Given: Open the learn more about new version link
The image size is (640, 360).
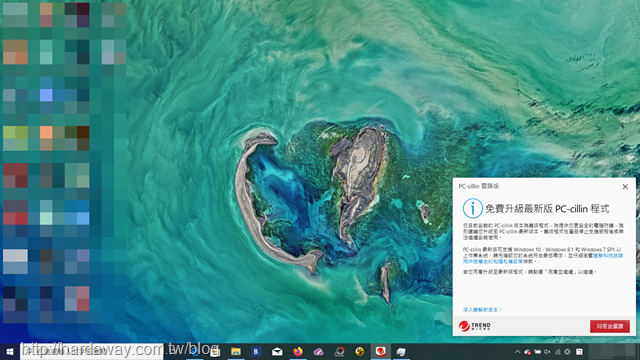Looking at the screenshot, I should point(482,310).
